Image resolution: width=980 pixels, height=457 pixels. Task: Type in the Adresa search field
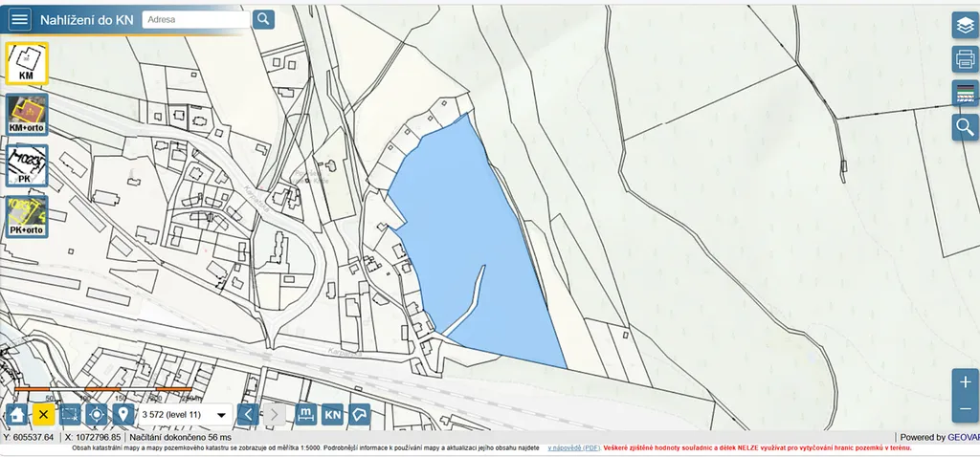(x=196, y=19)
